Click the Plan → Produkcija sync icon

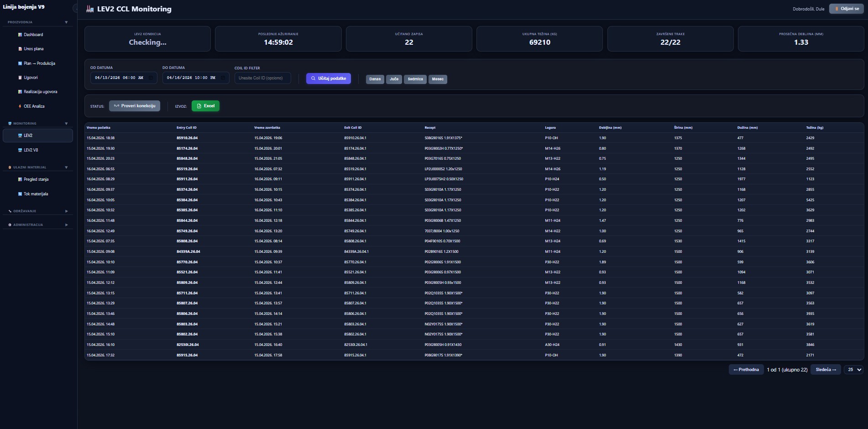[20, 63]
